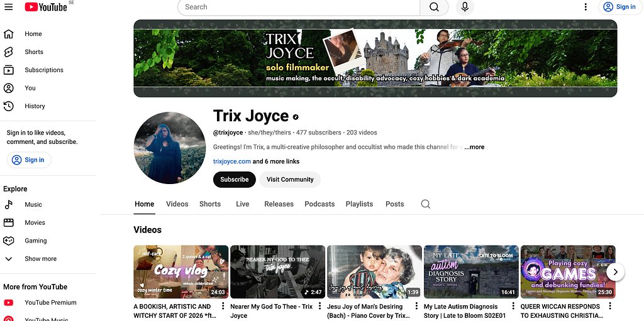
Task: Open the hamburger guide menu
Action: pyautogui.click(x=8, y=7)
